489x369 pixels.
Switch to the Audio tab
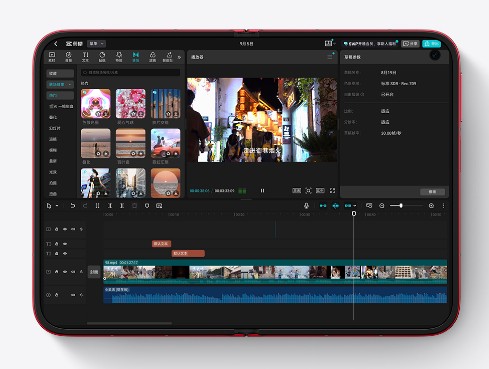click(x=69, y=57)
